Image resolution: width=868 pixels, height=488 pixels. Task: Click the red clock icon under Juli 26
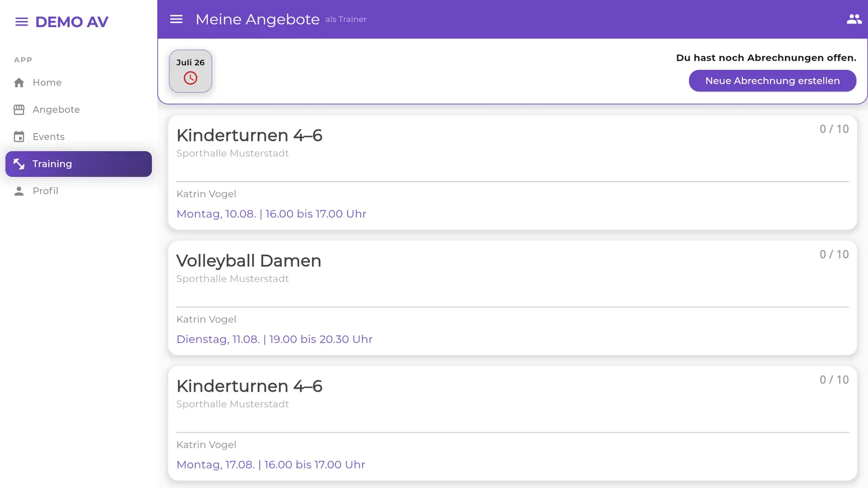click(x=190, y=78)
